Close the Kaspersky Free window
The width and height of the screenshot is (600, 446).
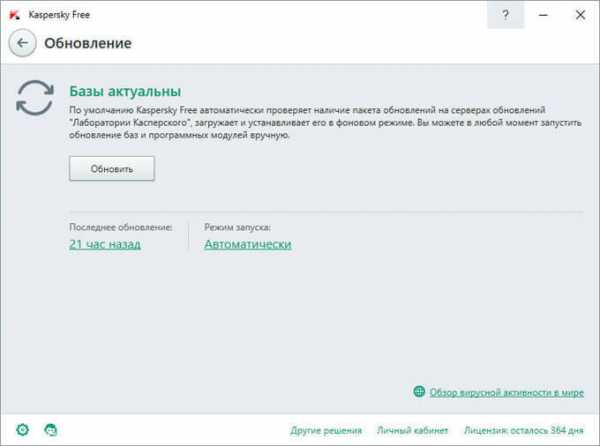[x=580, y=15]
